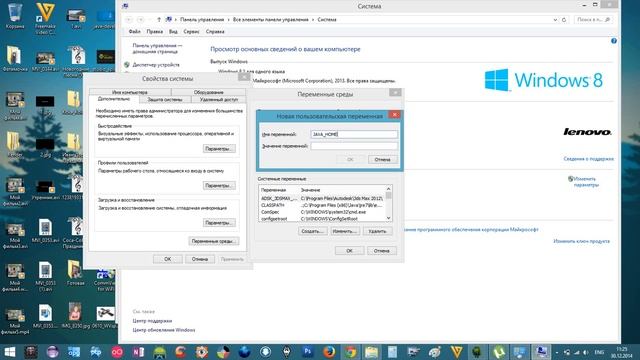Select Мой фильм2.avi desktop file
Screen dimensions: 640x360
coord(15,190)
